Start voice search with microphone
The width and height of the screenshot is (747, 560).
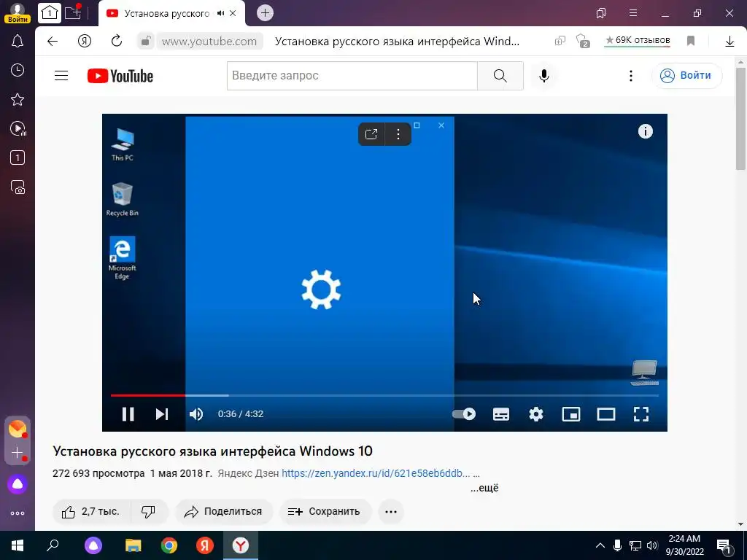pyautogui.click(x=543, y=76)
